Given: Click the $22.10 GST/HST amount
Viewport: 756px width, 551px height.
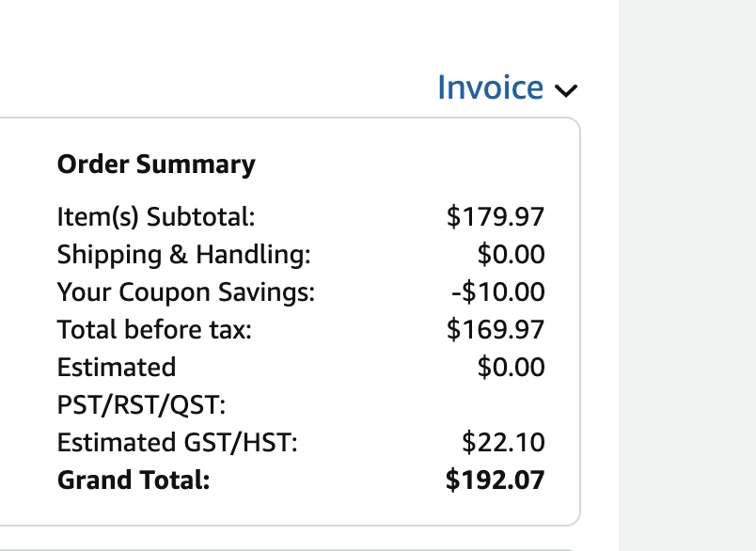Looking at the screenshot, I should pyautogui.click(x=503, y=443).
